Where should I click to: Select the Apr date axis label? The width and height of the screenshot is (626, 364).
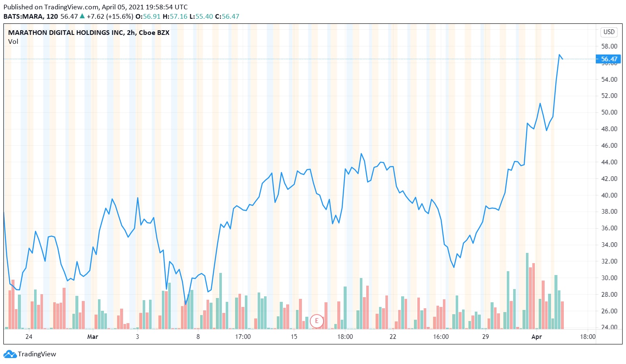click(x=537, y=337)
